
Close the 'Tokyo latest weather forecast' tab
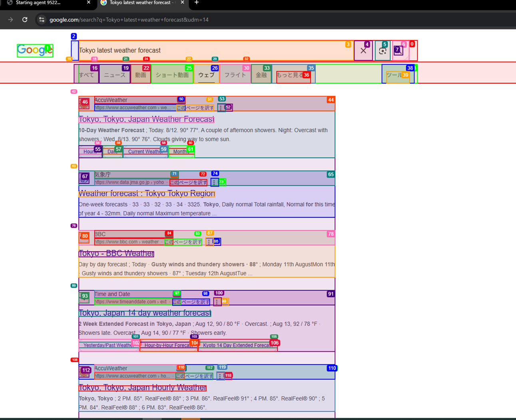[182, 3]
